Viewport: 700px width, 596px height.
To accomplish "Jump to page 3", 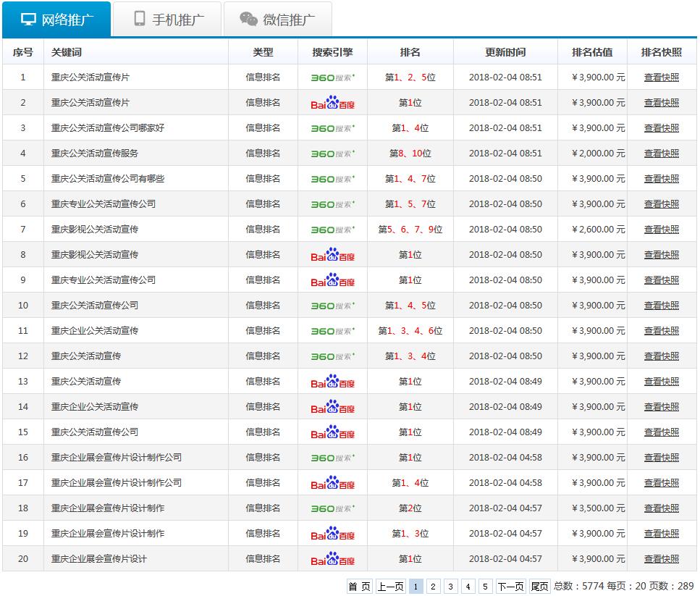I will (x=451, y=586).
